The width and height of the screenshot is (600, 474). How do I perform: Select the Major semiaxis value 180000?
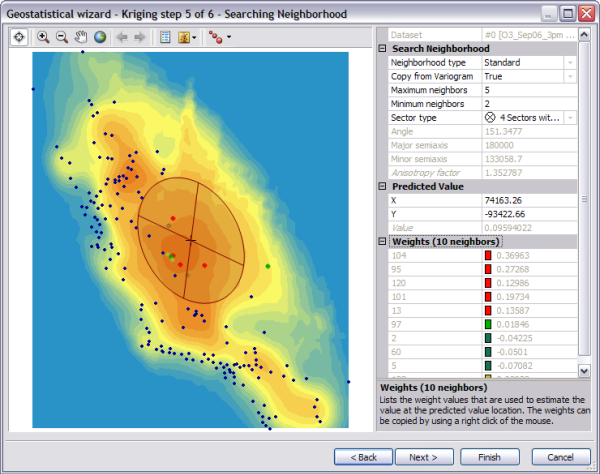[x=499, y=145]
